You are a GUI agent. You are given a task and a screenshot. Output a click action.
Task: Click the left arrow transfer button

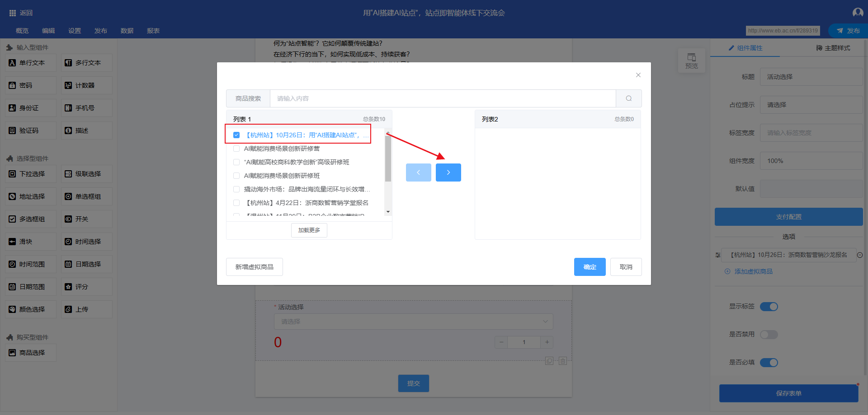click(x=418, y=173)
